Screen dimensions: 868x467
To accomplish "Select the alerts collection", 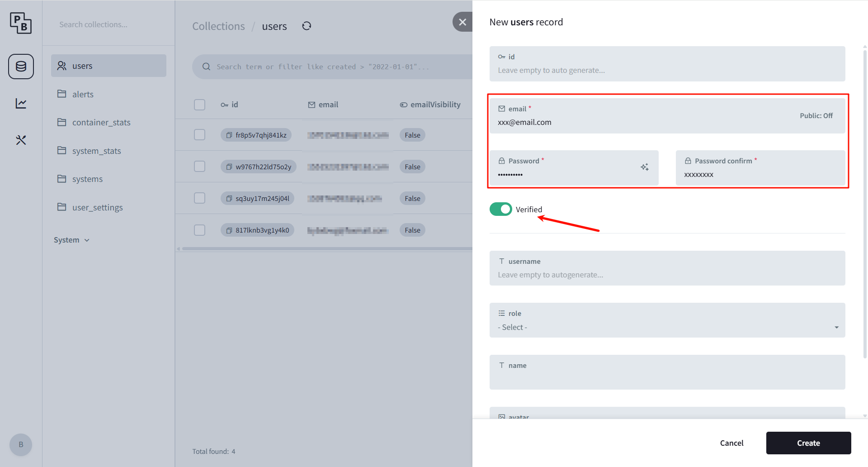I will (108, 94).
